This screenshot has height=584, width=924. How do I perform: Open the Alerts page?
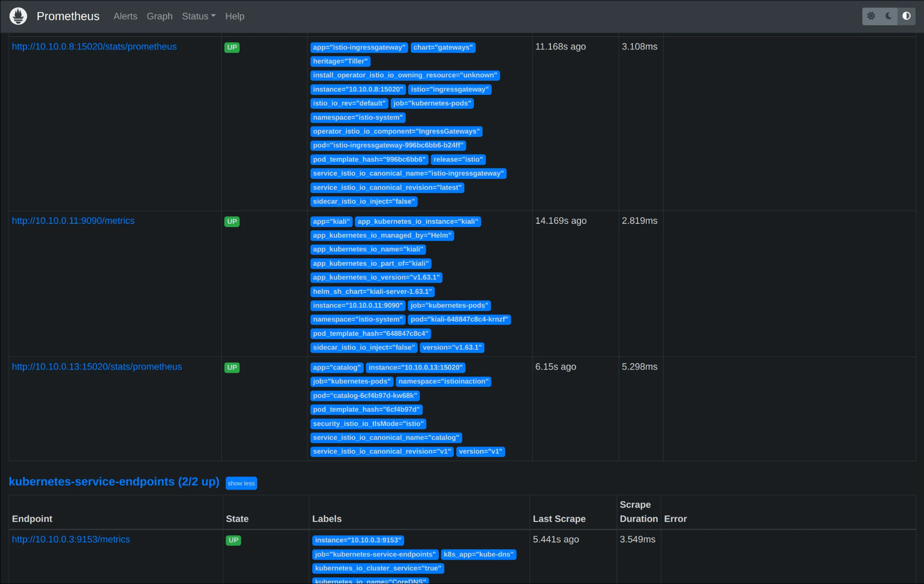[126, 16]
